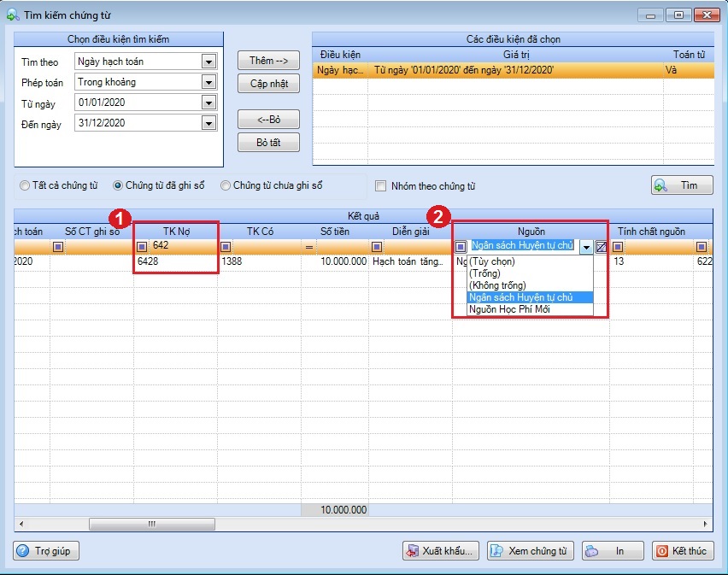Viewport: 728px width, 575px height.
Task: Click the 'Cập nhật' button
Action: 268,84
